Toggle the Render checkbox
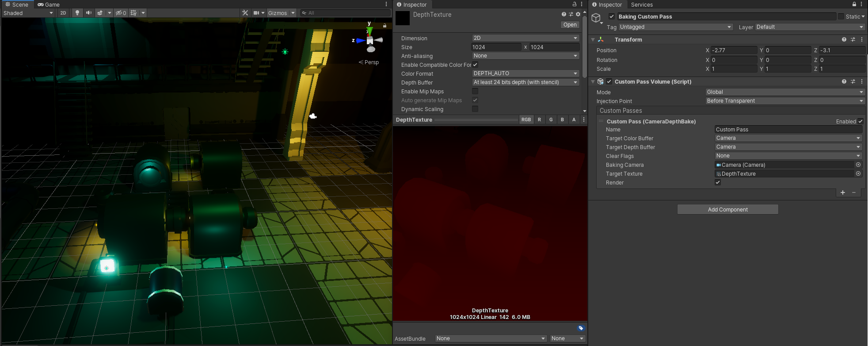This screenshot has height=346, width=868. (718, 182)
